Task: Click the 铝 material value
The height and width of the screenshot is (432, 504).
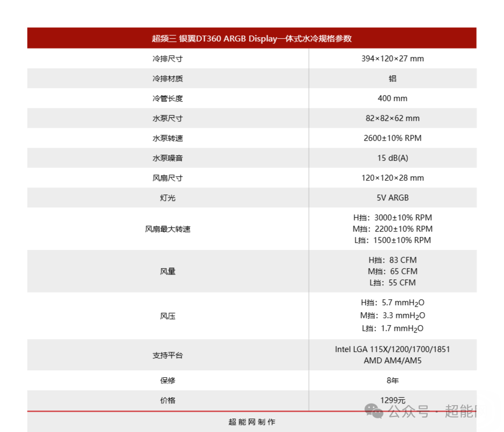Action: 392,78
